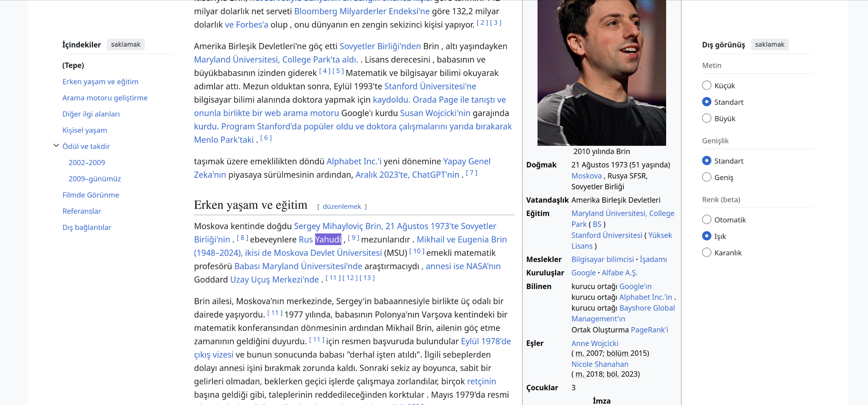Go to Diğer ilgi alanları section
868x405 pixels.
pos(91,114)
